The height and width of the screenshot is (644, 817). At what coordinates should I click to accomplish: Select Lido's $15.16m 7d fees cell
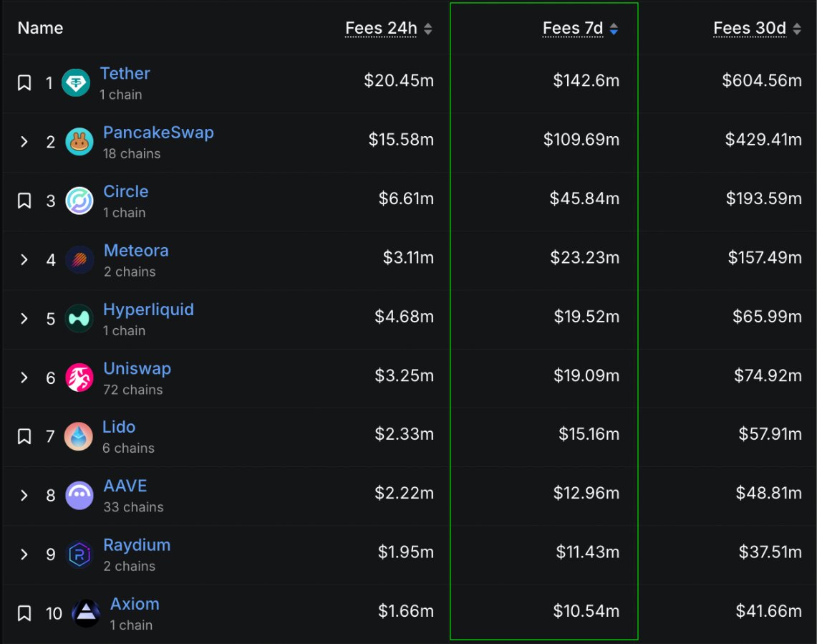tap(589, 433)
